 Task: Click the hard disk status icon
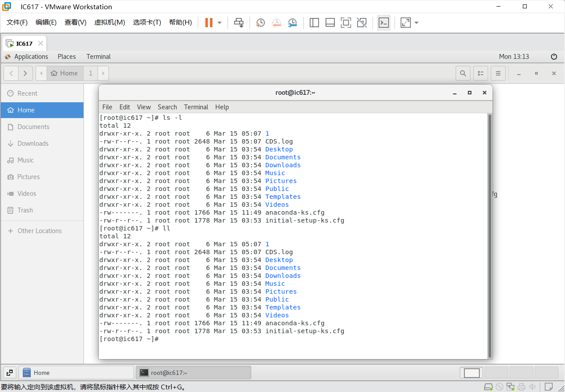488,387
